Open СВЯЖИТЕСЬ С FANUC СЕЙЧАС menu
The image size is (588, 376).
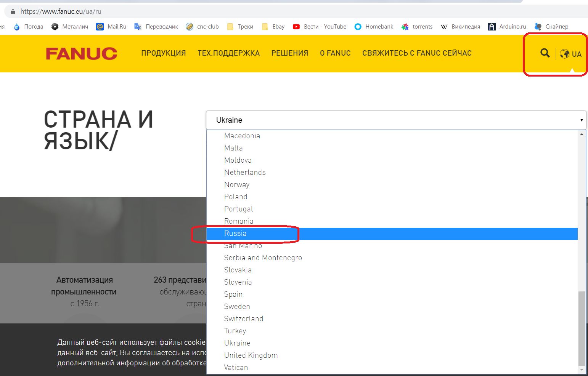pyautogui.click(x=417, y=53)
